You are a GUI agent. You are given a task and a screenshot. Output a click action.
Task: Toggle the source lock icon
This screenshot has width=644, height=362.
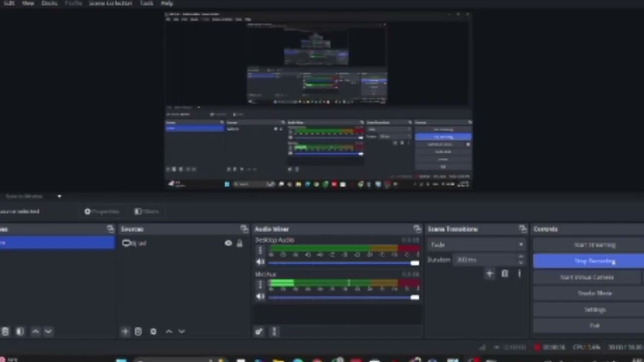[239, 243]
